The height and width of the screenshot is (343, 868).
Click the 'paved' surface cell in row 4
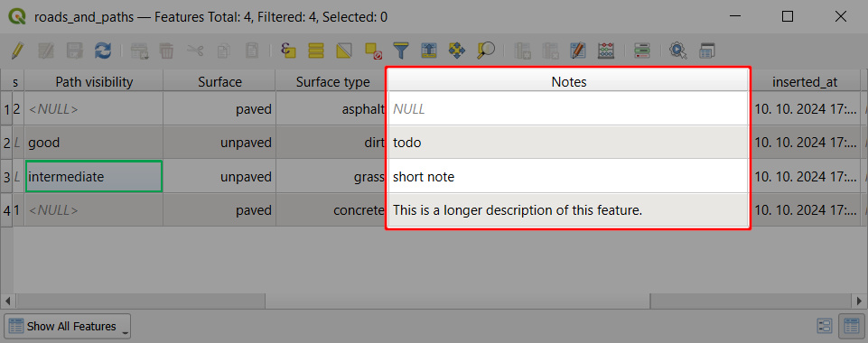pyautogui.click(x=219, y=210)
